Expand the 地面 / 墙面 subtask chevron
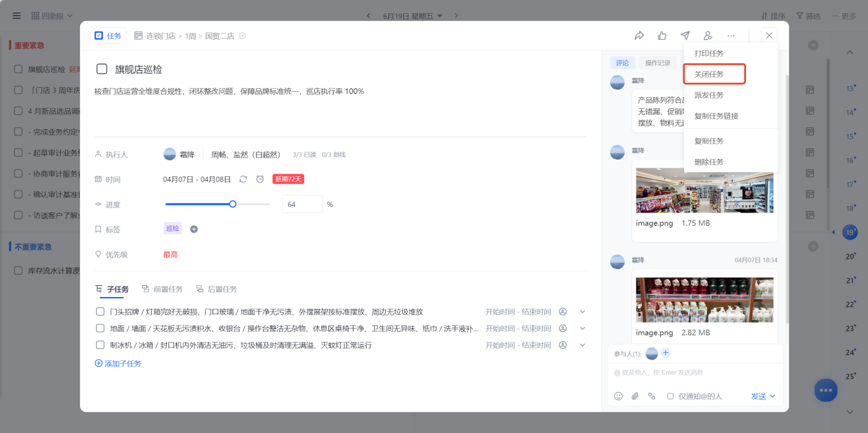 point(582,328)
